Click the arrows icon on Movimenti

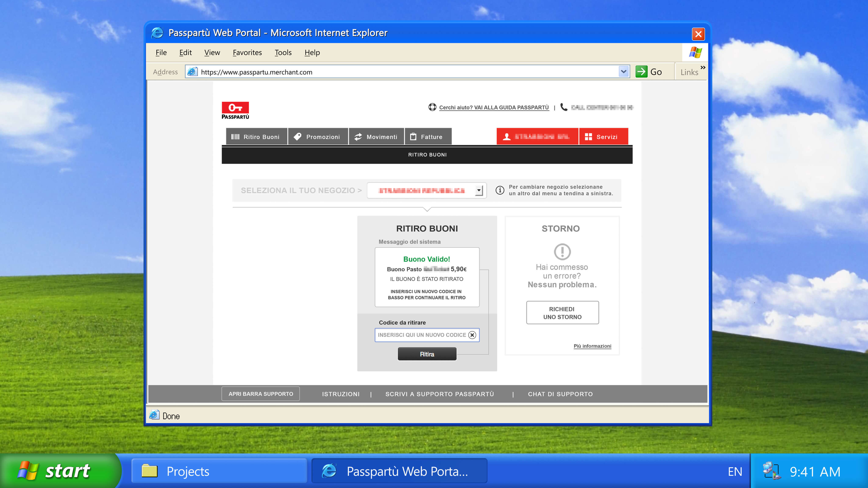358,137
